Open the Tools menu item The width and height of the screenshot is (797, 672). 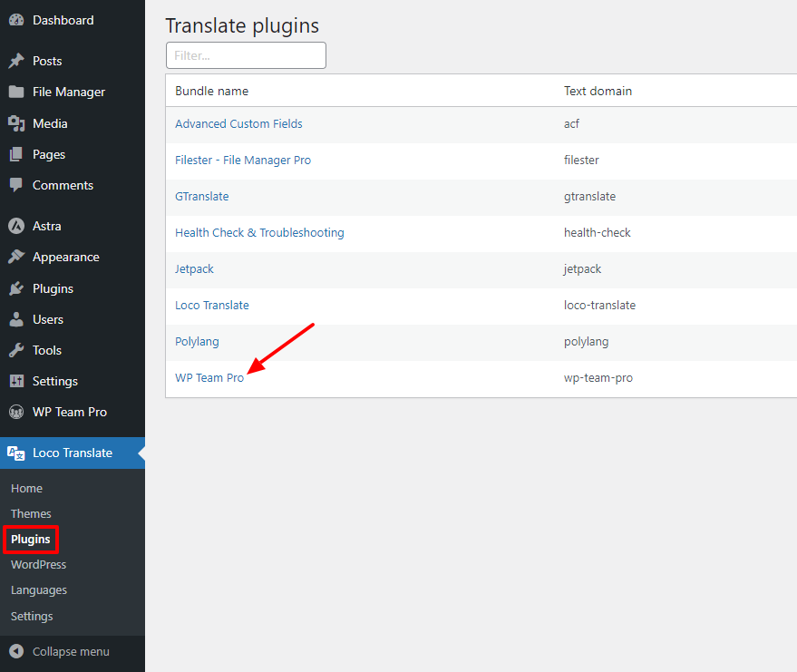click(x=47, y=351)
